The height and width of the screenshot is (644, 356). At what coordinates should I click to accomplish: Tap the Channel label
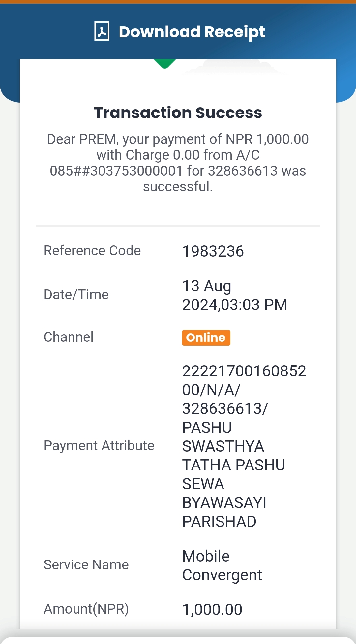coord(69,337)
